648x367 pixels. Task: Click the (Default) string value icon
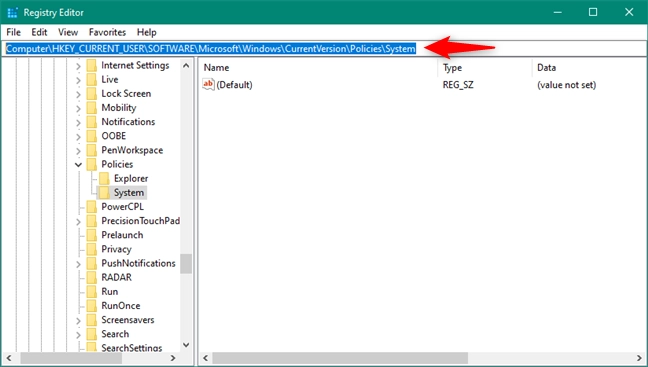208,85
